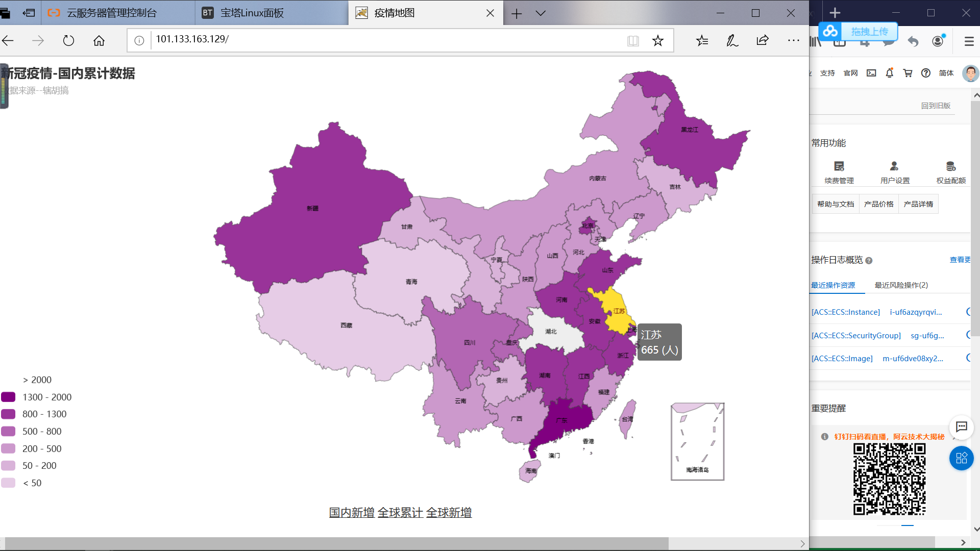
Task: Go to browser home page icon
Action: [x=99, y=40]
